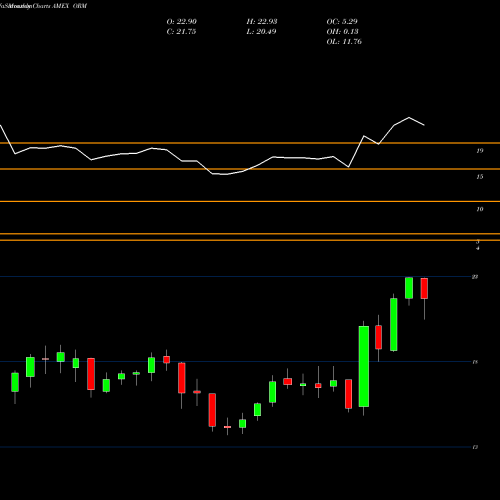Select the last red candlestick
The image size is (500, 500).
424,288
